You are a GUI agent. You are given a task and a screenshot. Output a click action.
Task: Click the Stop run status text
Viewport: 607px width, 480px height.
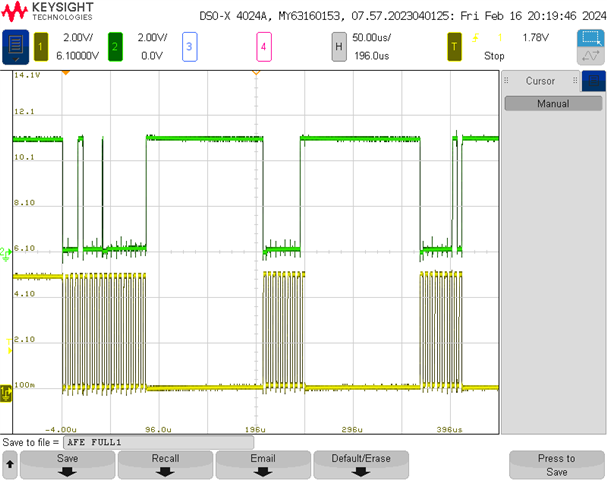point(494,56)
